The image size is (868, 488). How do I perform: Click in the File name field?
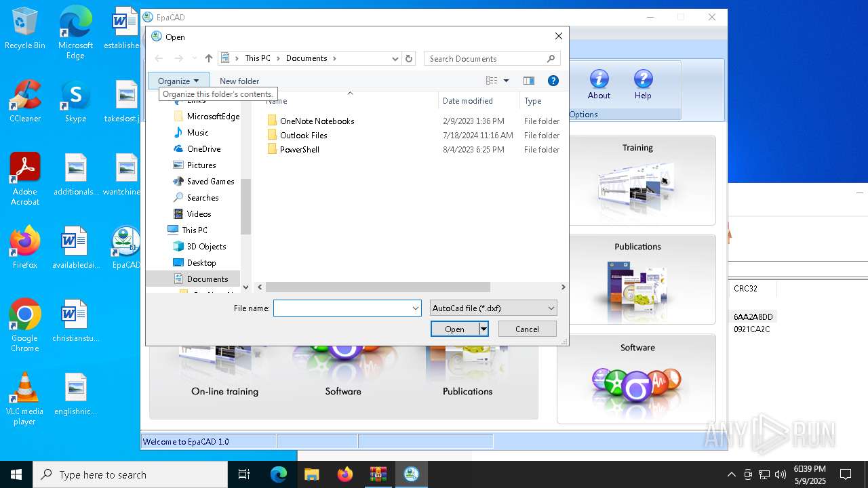pos(341,308)
